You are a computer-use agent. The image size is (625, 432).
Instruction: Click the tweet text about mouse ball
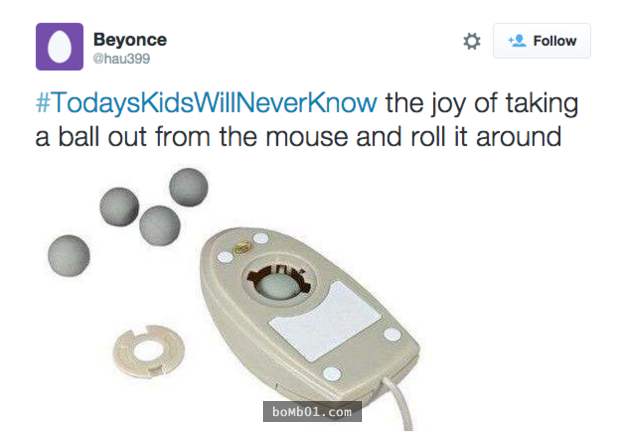(x=307, y=120)
